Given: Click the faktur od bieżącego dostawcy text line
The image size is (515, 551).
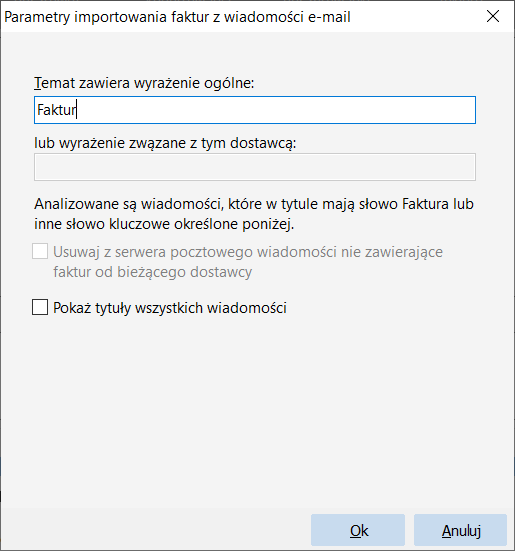Looking at the screenshot, I should point(152,272).
